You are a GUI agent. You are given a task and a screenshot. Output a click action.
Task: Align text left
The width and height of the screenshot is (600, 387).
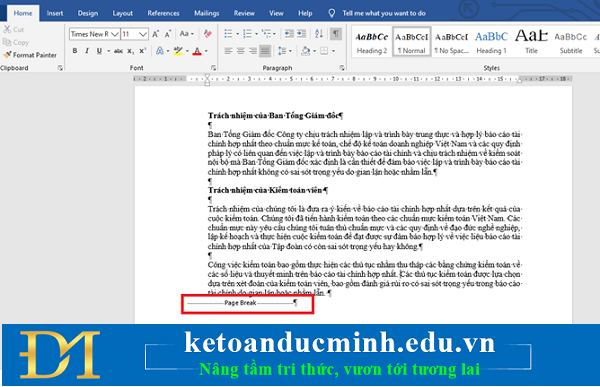pos(228,51)
